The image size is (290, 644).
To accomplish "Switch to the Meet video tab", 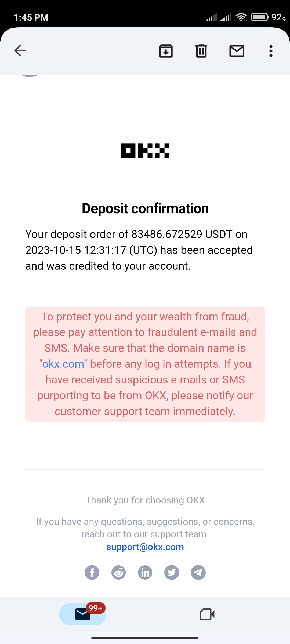I will coord(207,614).
